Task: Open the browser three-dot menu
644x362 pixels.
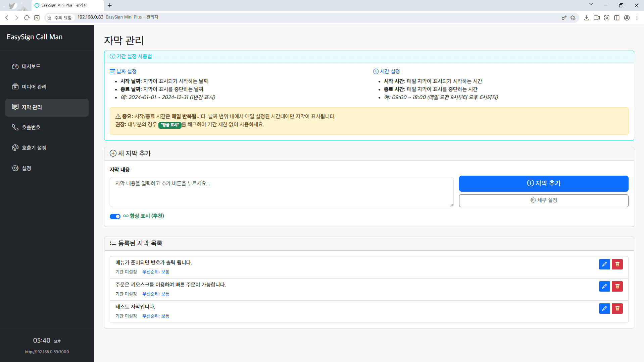Action: [637, 18]
